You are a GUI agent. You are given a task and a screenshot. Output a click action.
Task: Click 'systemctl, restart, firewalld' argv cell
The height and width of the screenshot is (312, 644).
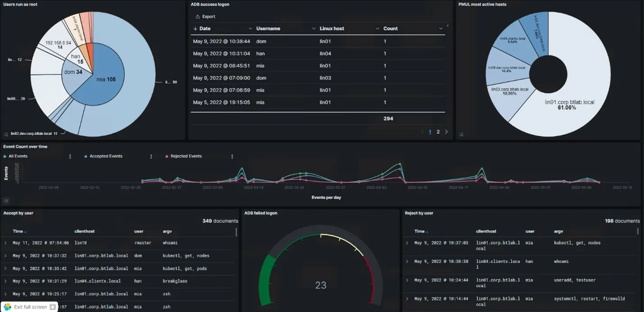pyautogui.click(x=589, y=298)
